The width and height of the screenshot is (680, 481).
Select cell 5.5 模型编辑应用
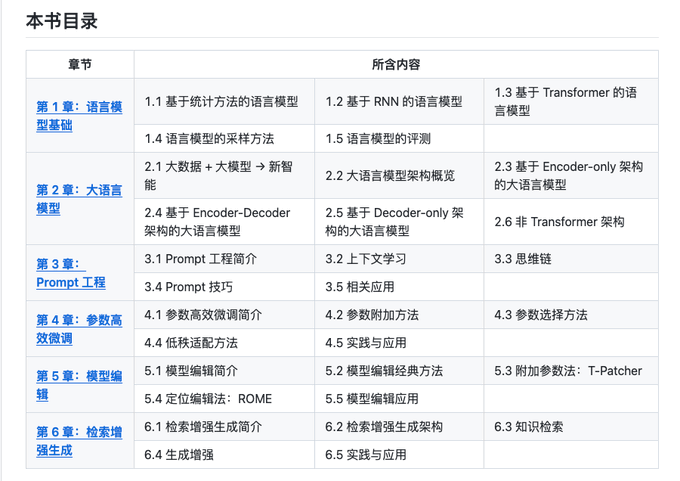(x=399, y=399)
